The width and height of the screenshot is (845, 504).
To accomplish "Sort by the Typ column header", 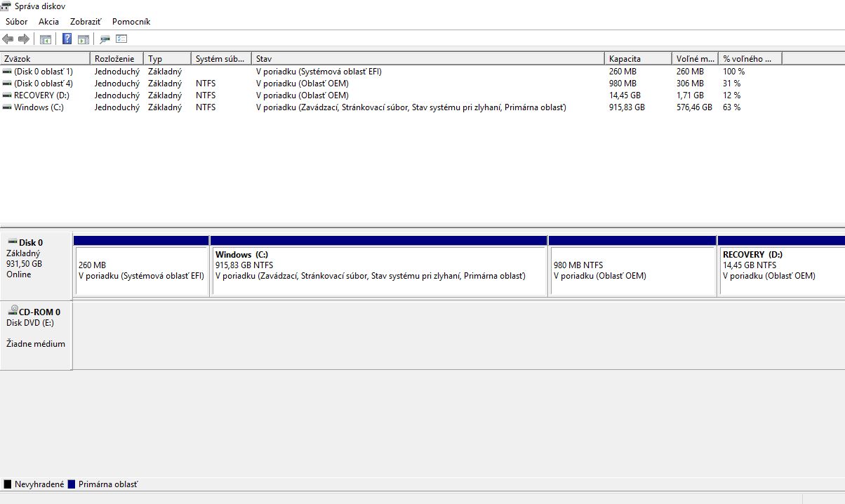I will [168, 59].
